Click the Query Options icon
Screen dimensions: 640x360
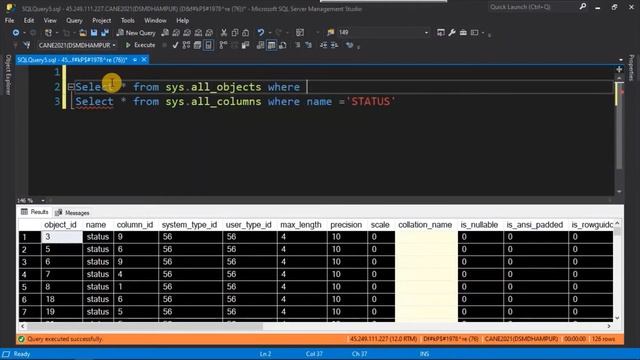(x=198, y=45)
